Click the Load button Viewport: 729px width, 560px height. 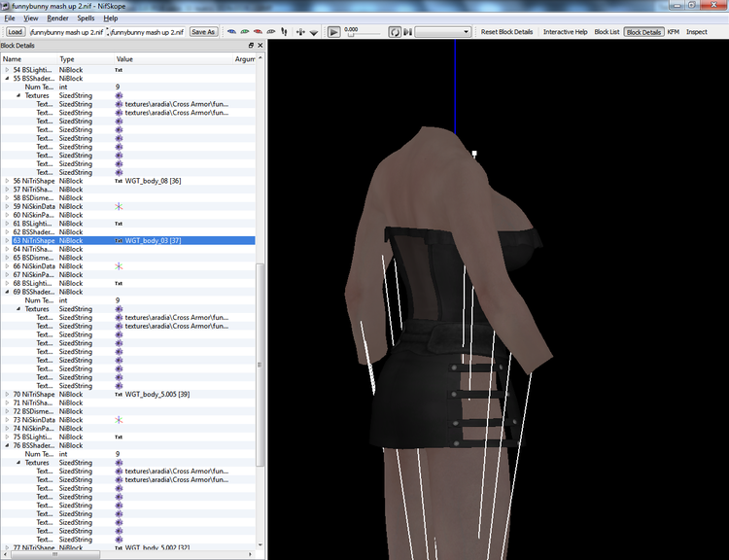pos(15,32)
